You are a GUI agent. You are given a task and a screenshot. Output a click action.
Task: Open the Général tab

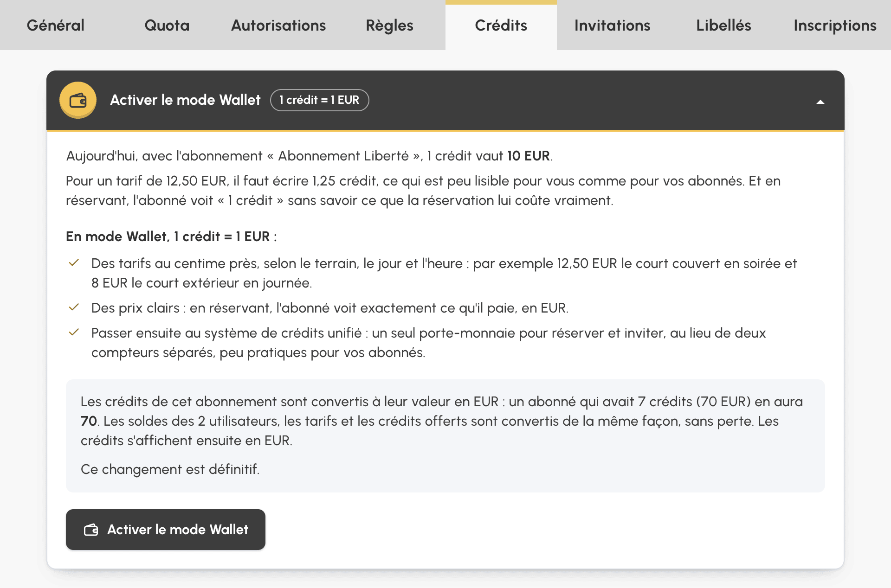(56, 25)
